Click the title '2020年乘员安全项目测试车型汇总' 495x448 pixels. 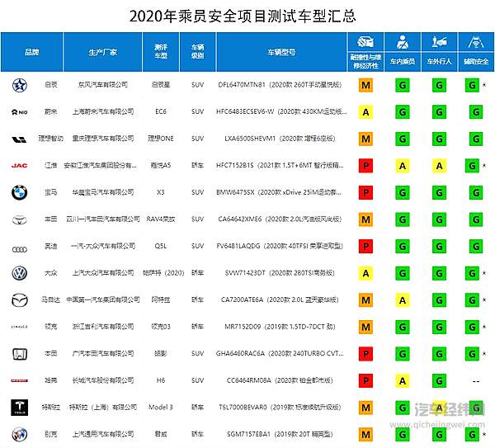(243, 17)
